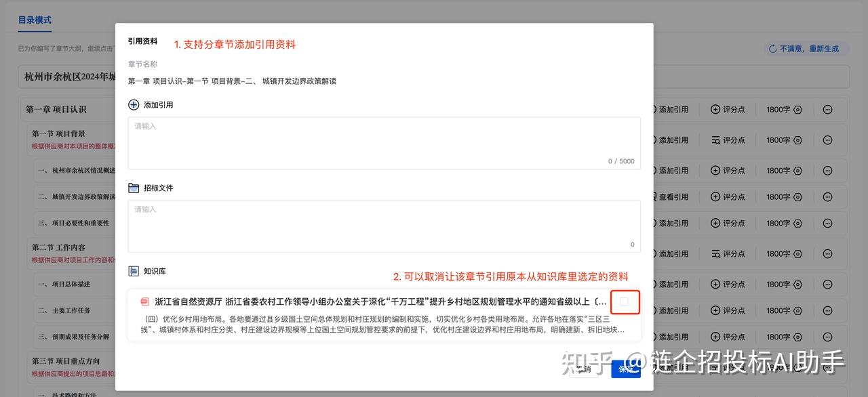This screenshot has height=397, width=868.
Task: Click 1800字 gear icon in 城镇开发边界政策解读 row
Action: (x=797, y=197)
